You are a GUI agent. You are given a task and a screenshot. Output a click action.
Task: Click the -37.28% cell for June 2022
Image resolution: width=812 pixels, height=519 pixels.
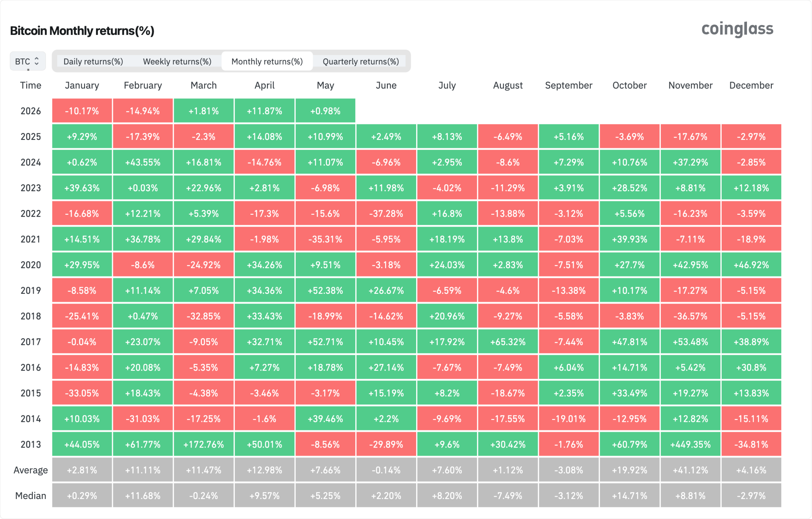(386, 213)
